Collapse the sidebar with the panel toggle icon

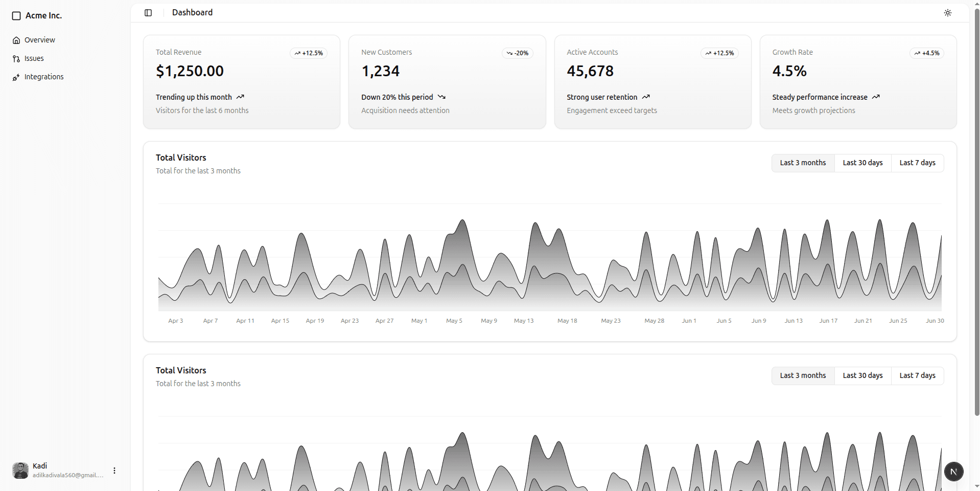pos(148,13)
